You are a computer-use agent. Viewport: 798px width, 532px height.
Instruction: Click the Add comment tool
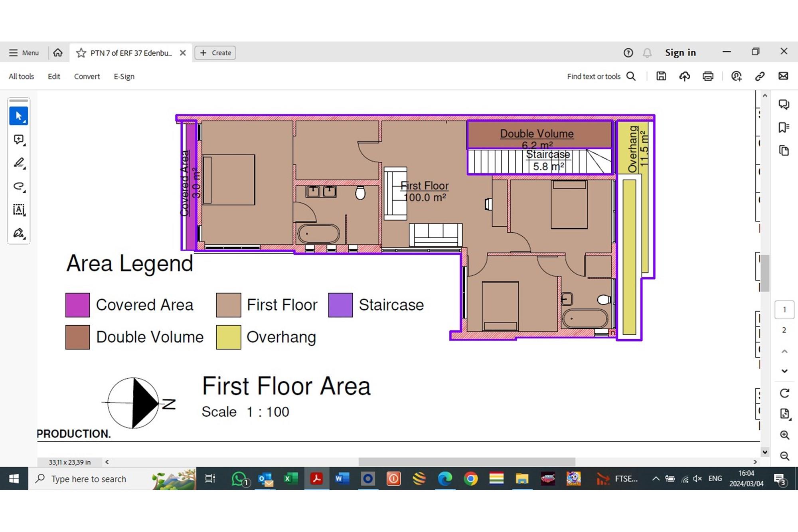point(18,140)
